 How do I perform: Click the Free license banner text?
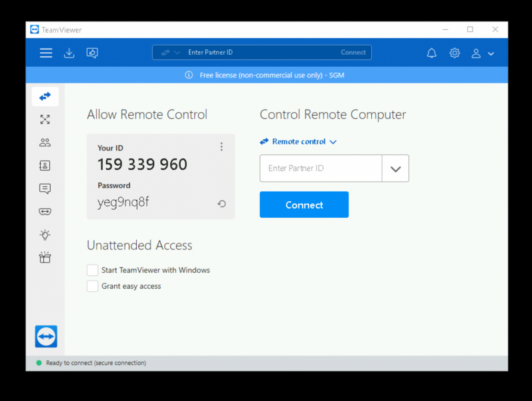[x=272, y=75]
